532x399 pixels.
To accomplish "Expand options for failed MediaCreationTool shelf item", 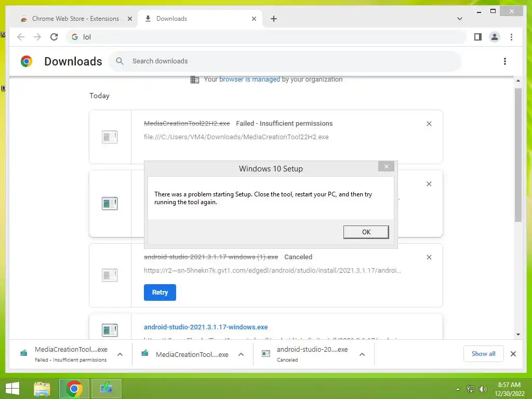I will (x=120, y=354).
